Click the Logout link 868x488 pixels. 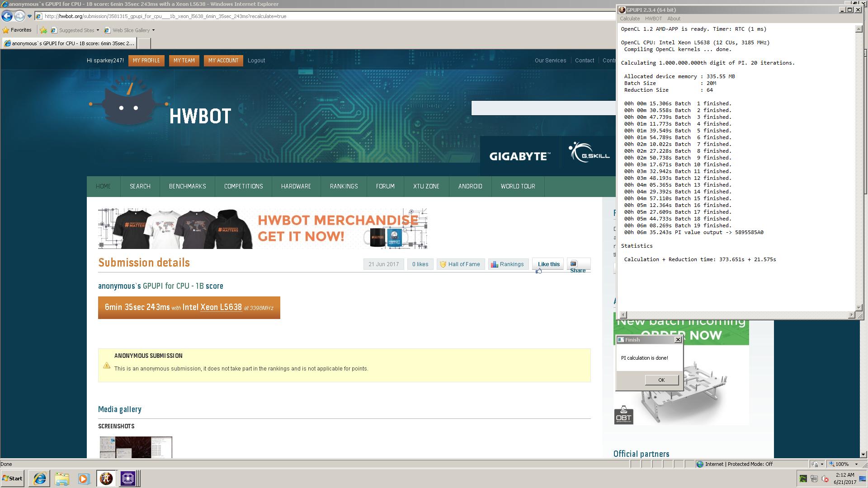(x=256, y=61)
